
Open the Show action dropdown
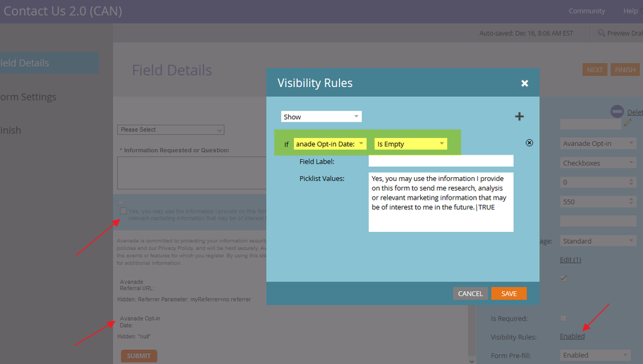pos(321,117)
